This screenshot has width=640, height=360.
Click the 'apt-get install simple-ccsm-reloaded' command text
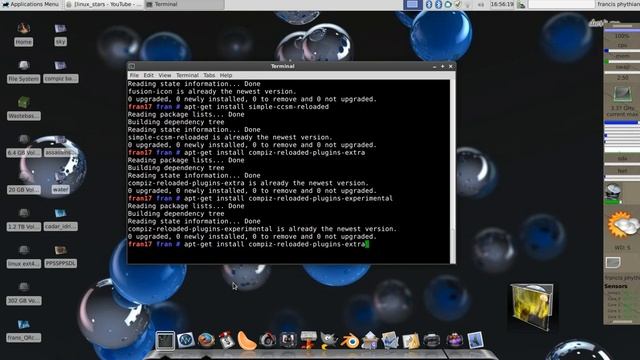(x=256, y=107)
